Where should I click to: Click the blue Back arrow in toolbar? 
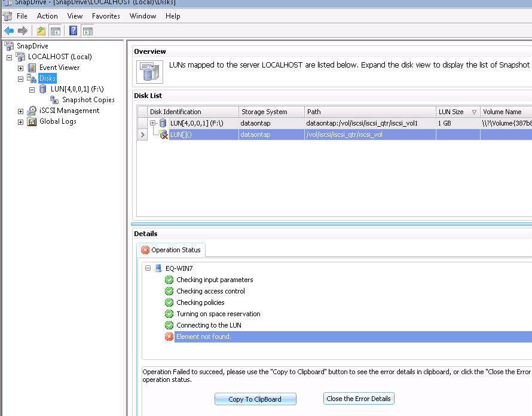point(9,31)
